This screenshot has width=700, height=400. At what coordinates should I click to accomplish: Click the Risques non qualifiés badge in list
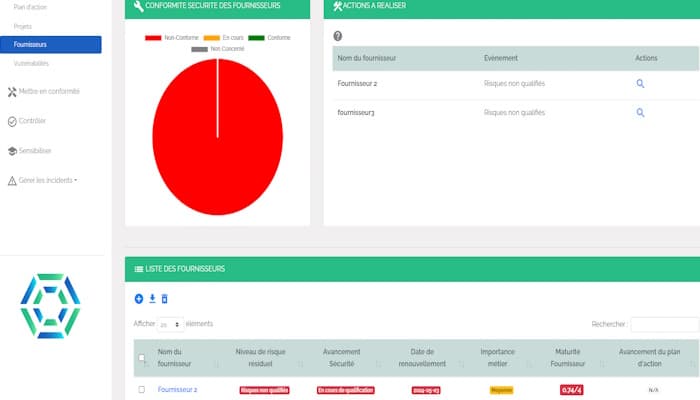coord(264,390)
